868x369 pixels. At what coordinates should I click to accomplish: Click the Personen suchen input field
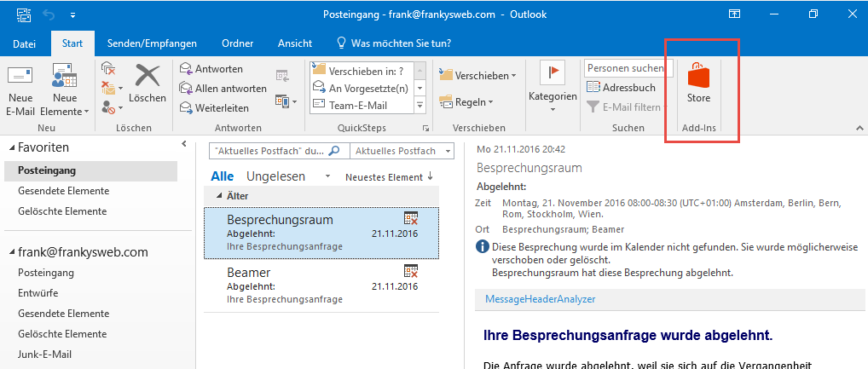628,67
